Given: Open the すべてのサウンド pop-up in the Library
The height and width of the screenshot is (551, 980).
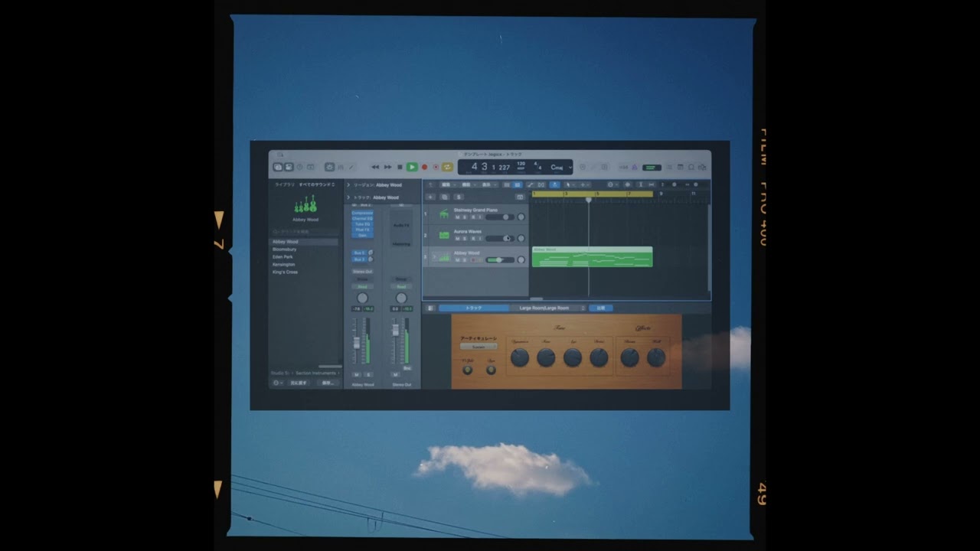Looking at the screenshot, I should [x=317, y=184].
